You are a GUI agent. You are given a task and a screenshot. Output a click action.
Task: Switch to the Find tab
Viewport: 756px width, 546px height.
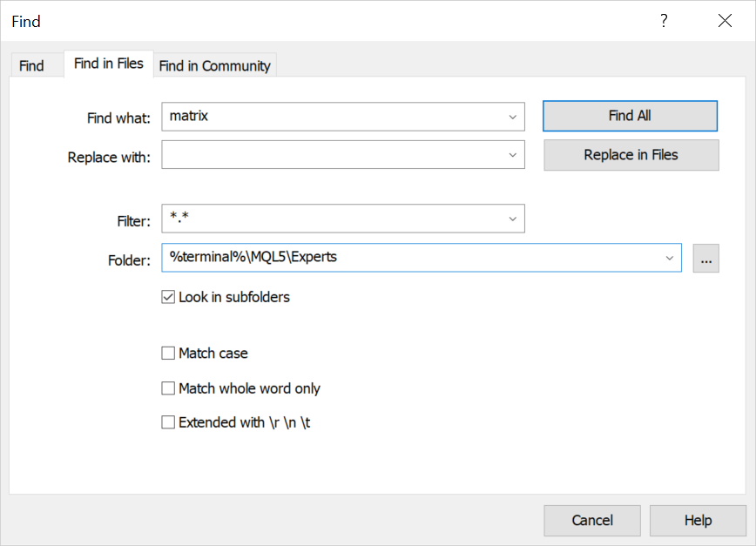33,64
